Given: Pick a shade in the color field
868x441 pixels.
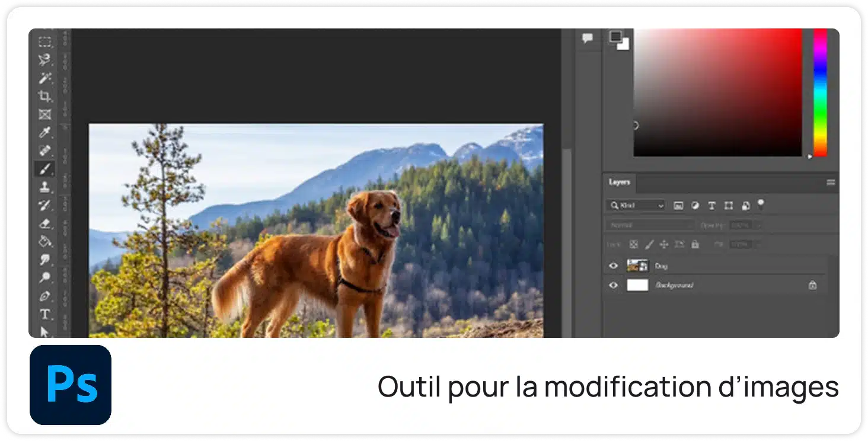Looking at the screenshot, I should pos(717,92).
